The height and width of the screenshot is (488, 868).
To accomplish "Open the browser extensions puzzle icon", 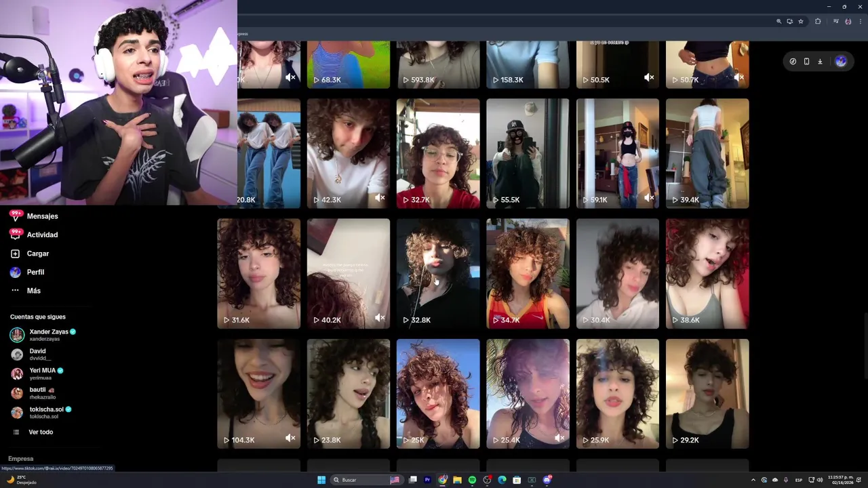I will [x=818, y=22].
